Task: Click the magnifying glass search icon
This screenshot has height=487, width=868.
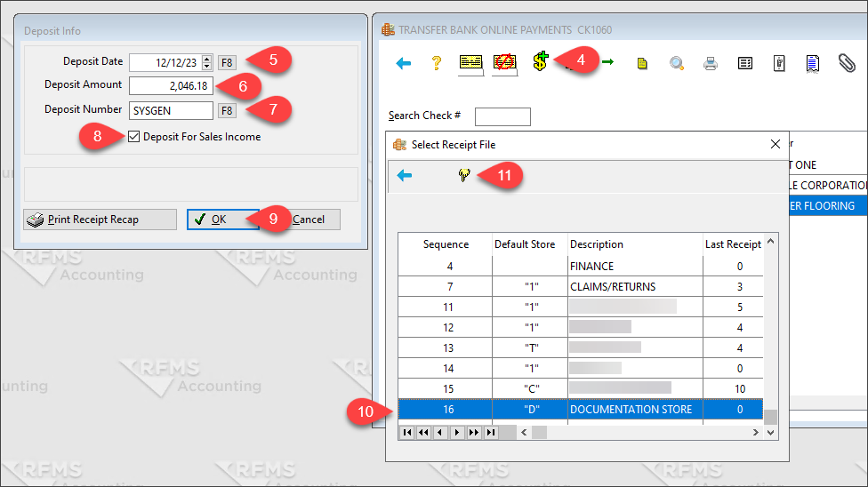Action: 677,63
